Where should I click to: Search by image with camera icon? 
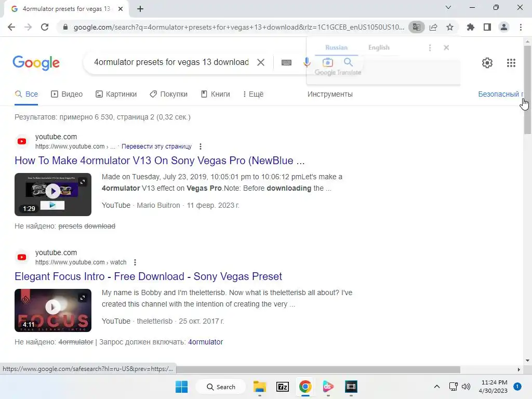328,62
